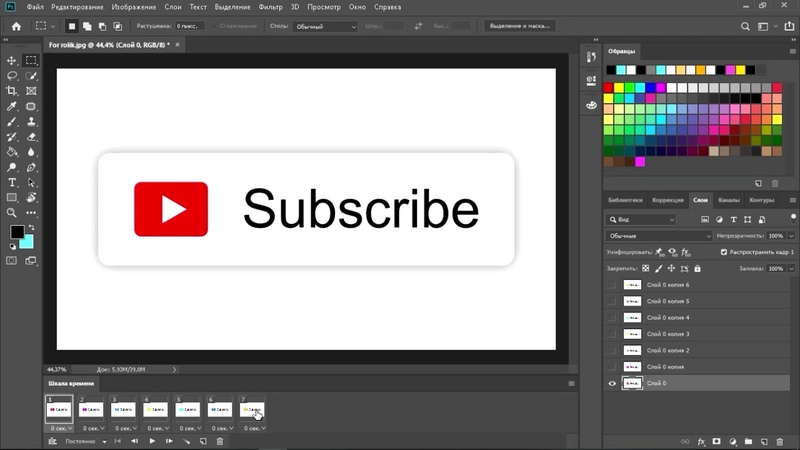Select the Brush tool

pos(11,121)
